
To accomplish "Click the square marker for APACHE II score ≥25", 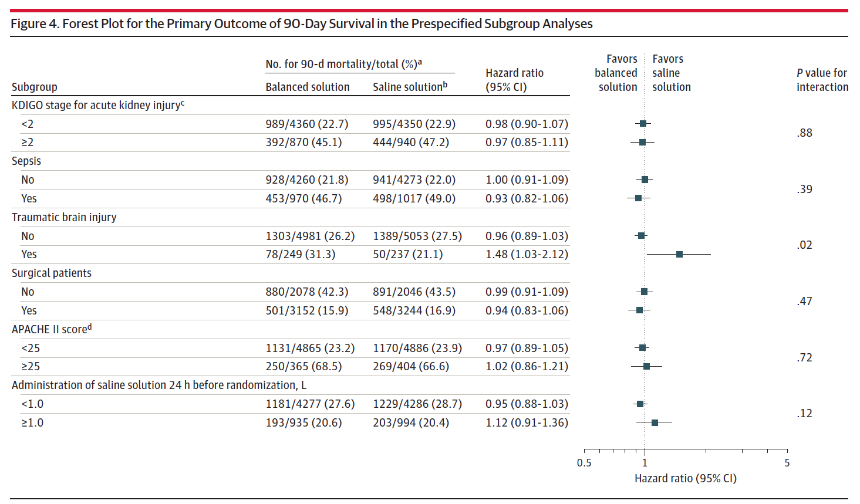I will 646,367.
